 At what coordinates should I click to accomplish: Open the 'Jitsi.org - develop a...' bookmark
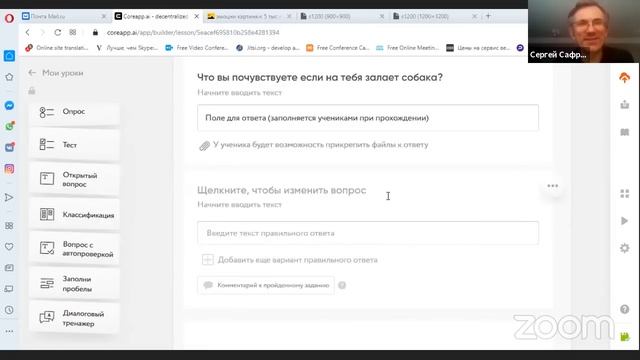coord(268,48)
